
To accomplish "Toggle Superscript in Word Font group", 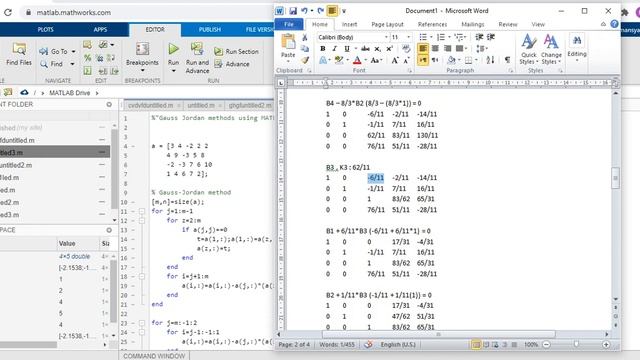I will click(389, 49).
